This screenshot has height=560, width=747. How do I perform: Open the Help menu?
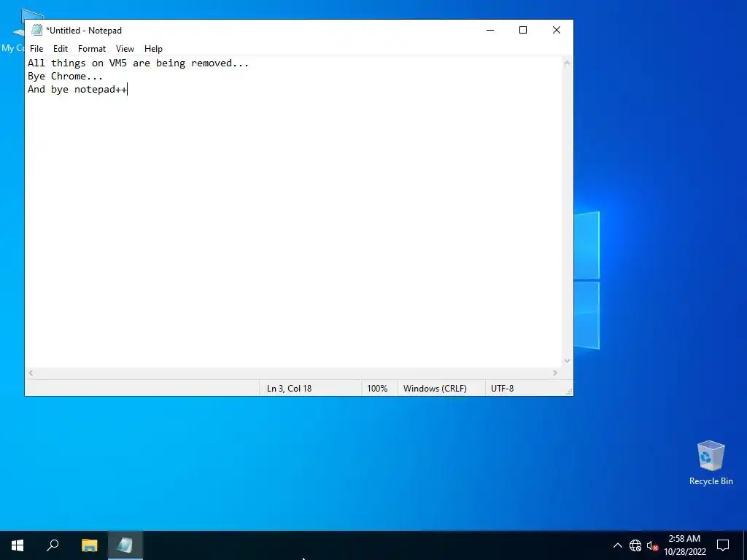[153, 49]
